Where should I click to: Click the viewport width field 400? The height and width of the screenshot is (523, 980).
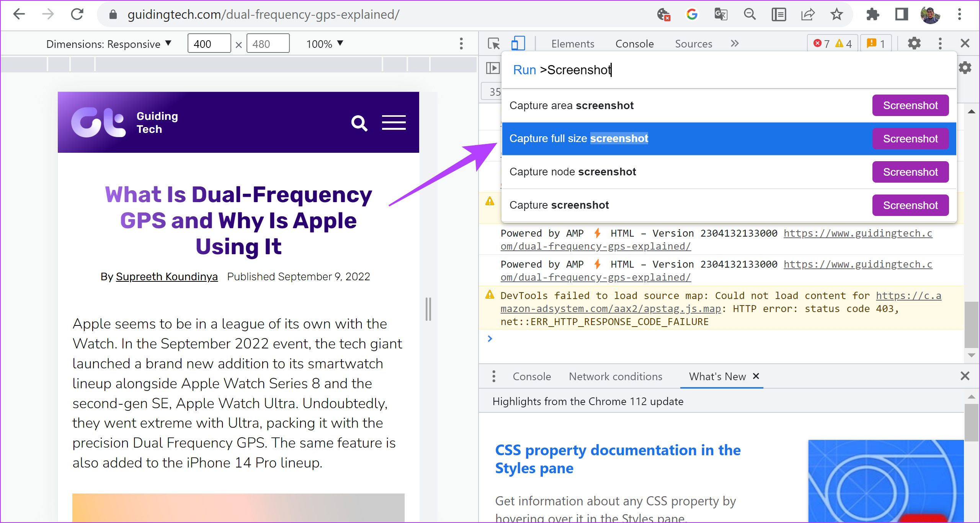209,44
